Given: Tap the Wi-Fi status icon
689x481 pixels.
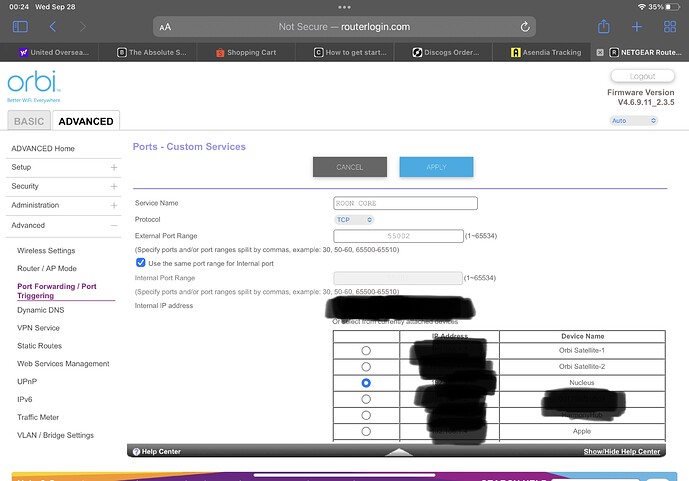Looking at the screenshot, I should [642, 7].
